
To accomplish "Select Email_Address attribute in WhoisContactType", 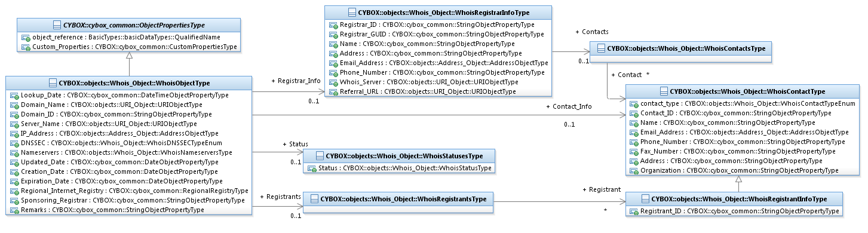I will [744, 132].
